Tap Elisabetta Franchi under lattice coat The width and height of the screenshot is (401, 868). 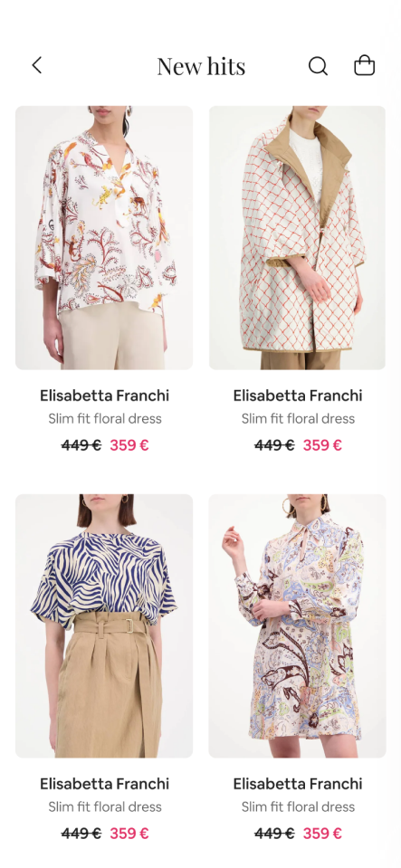click(x=298, y=396)
